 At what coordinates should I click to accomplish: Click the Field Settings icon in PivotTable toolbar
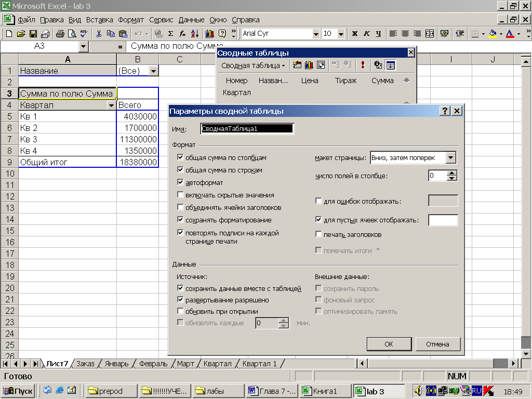378,65
